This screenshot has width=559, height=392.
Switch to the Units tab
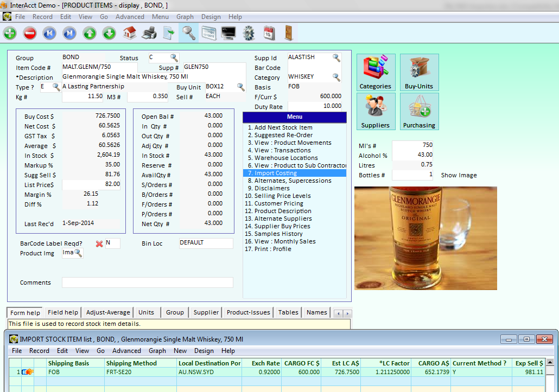[x=146, y=312]
